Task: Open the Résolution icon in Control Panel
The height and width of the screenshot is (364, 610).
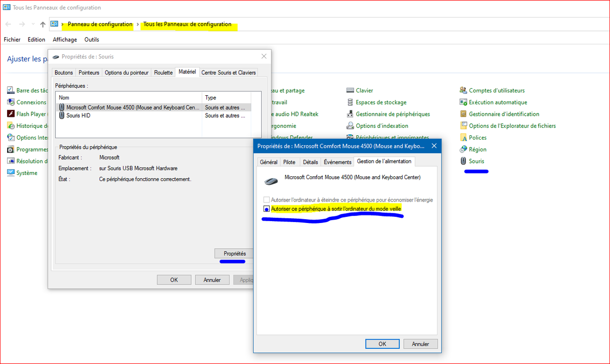Action: tap(11, 161)
